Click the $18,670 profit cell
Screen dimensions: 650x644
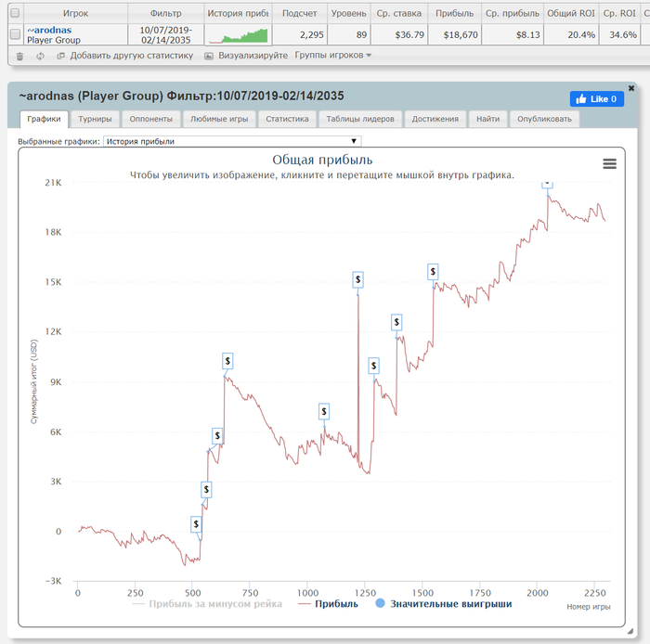coord(455,34)
